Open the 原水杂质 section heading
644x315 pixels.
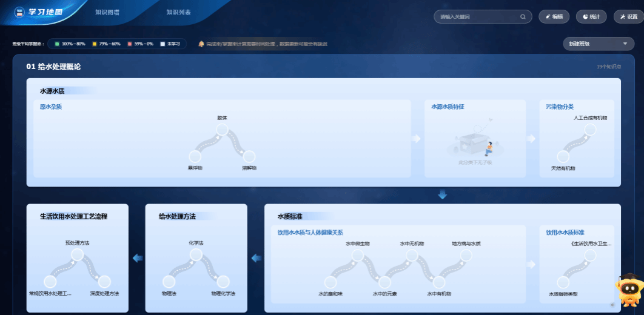(51, 107)
